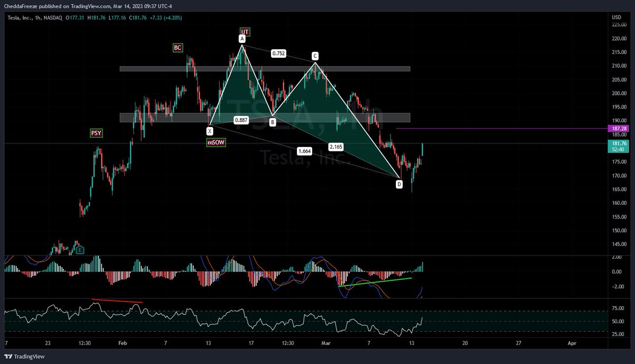Click the 'Apr' label on time axis

point(571,343)
